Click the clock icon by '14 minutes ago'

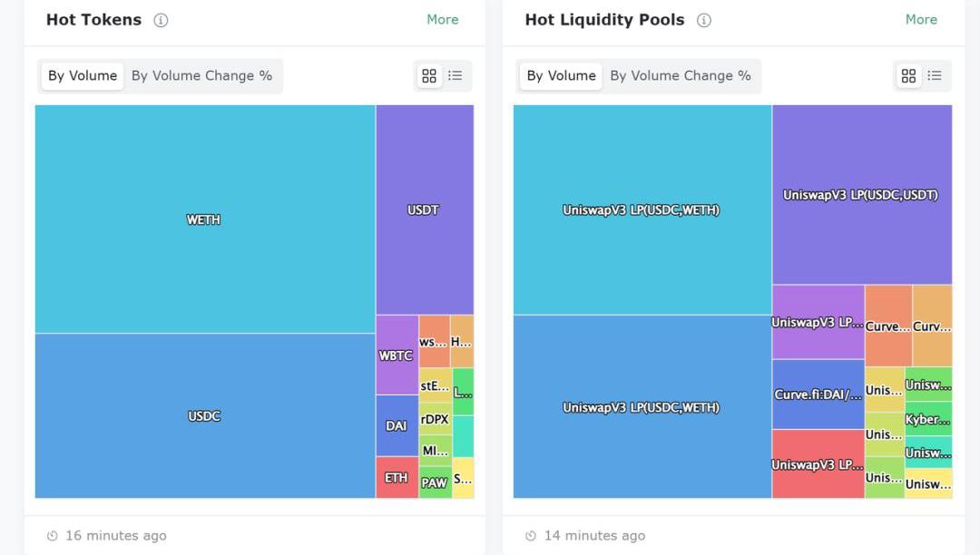click(x=531, y=536)
